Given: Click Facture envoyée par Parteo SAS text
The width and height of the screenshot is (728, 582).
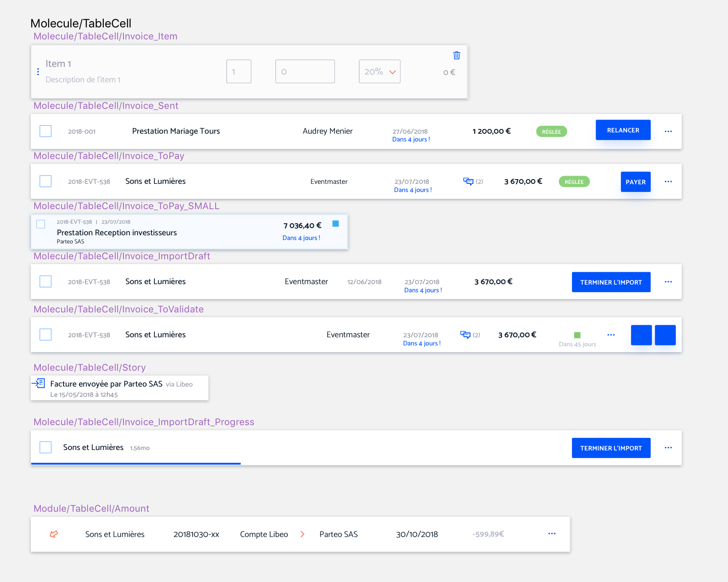Looking at the screenshot, I should tap(106, 384).
